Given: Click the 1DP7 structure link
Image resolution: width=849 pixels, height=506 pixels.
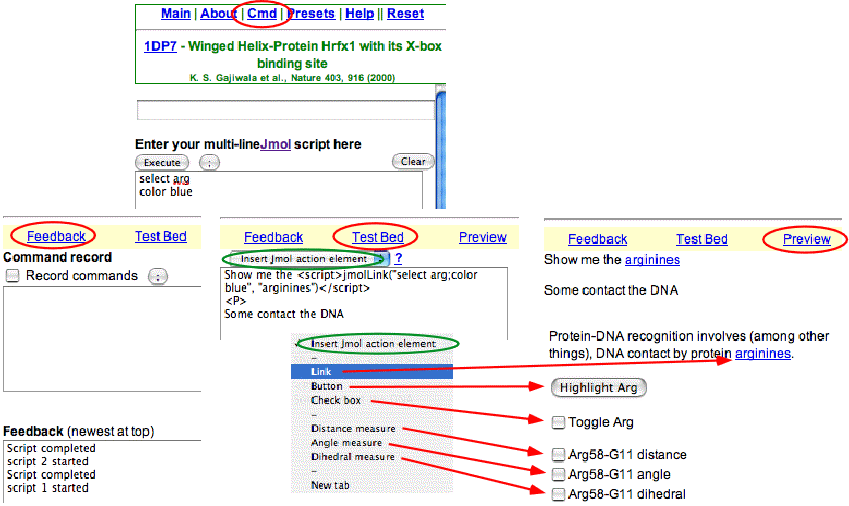Looking at the screenshot, I should click(x=160, y=47).
